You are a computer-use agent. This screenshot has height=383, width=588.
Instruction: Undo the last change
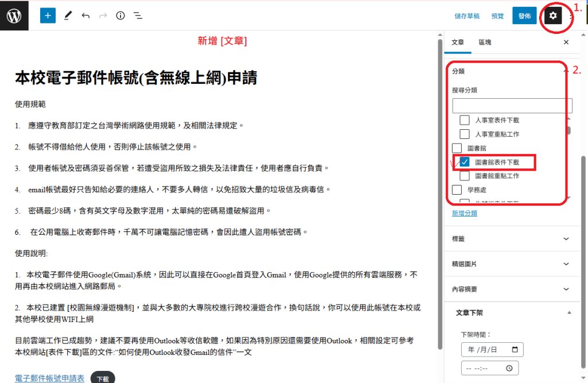(86, 16)
